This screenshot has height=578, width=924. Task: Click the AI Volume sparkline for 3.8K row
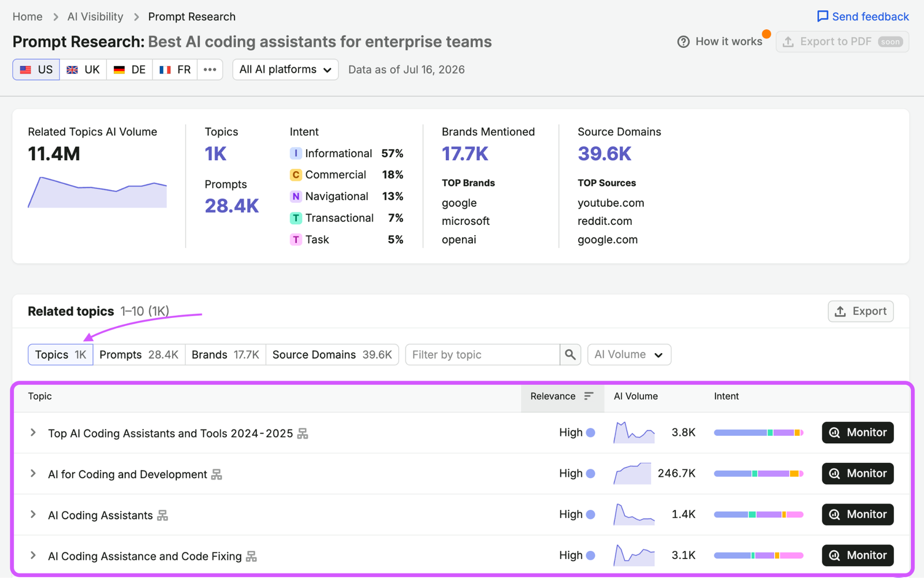634,432
